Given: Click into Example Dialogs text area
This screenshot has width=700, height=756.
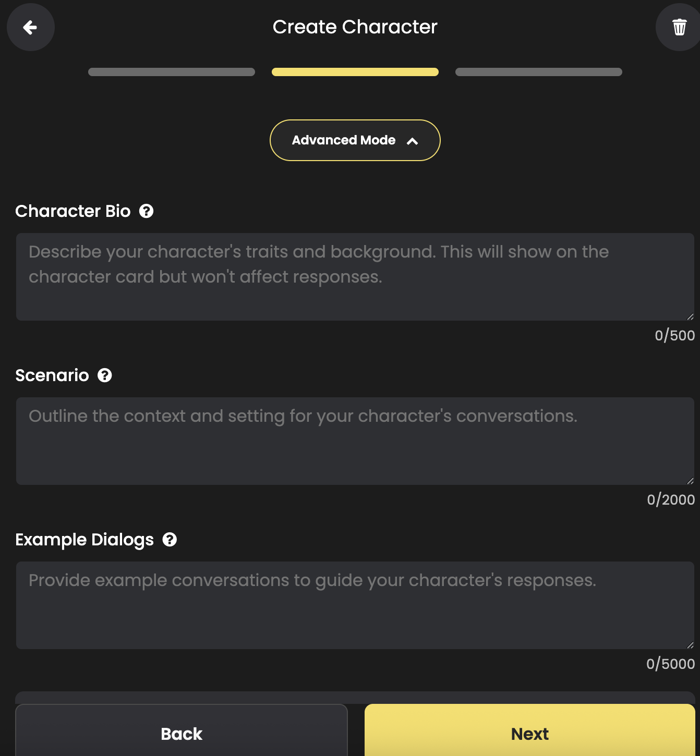Looking at the screenshot, I should pos(355,605).
